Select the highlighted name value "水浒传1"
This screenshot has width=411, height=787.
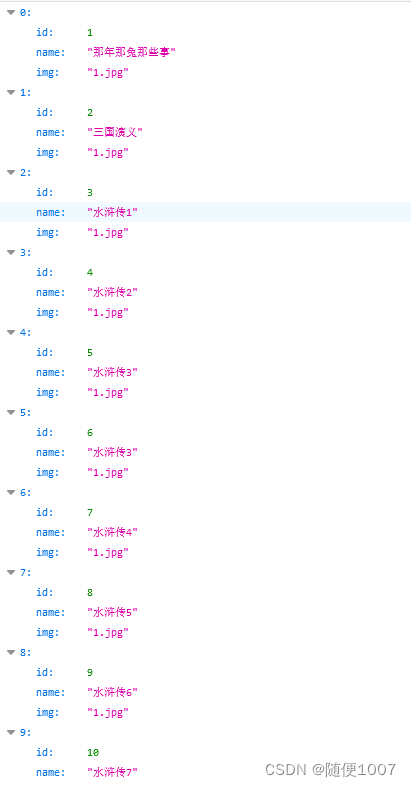[x=112, y=212]
